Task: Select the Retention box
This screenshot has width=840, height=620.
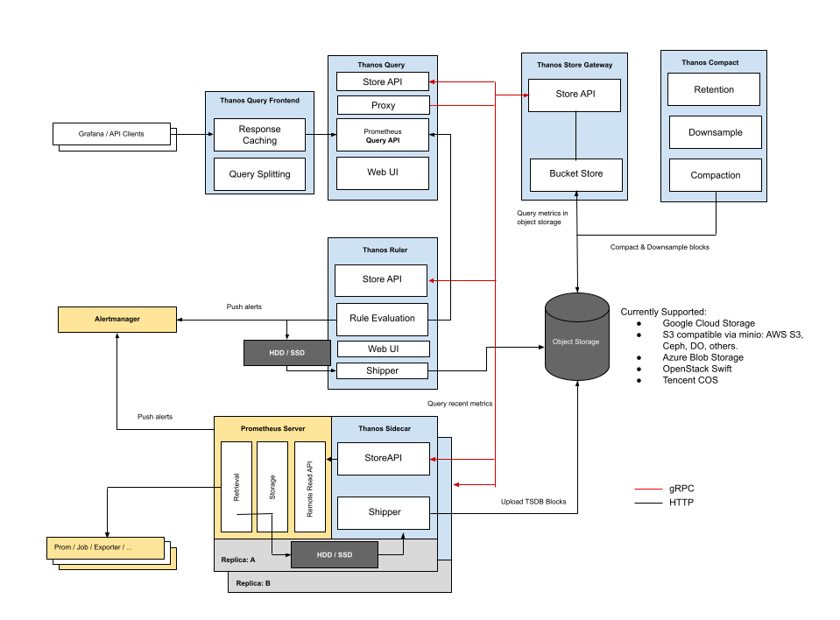Action: click(x=714, y=89)
